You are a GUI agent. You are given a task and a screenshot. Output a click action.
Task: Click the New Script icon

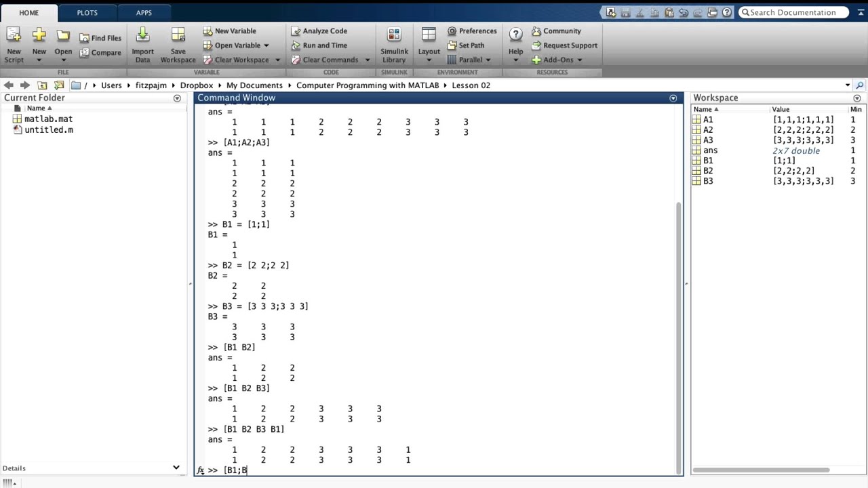click(x=14, y=36)
